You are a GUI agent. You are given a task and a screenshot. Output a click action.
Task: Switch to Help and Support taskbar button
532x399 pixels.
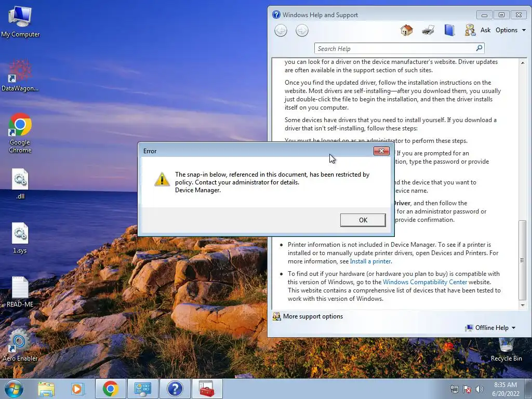click(x=175, y=389)
